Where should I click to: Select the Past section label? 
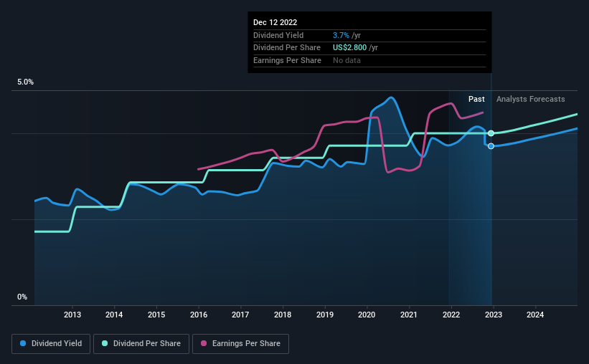[476, 99]
